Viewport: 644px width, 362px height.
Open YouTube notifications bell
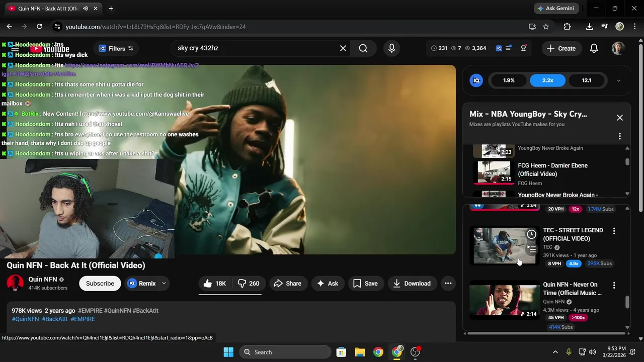[594, 48]
